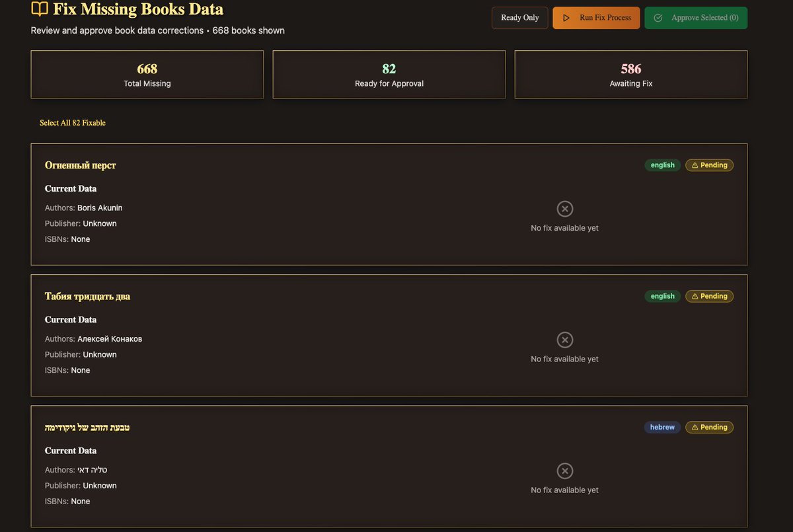
Task: Start the Run Fix Process button
Action: (596, 18)
